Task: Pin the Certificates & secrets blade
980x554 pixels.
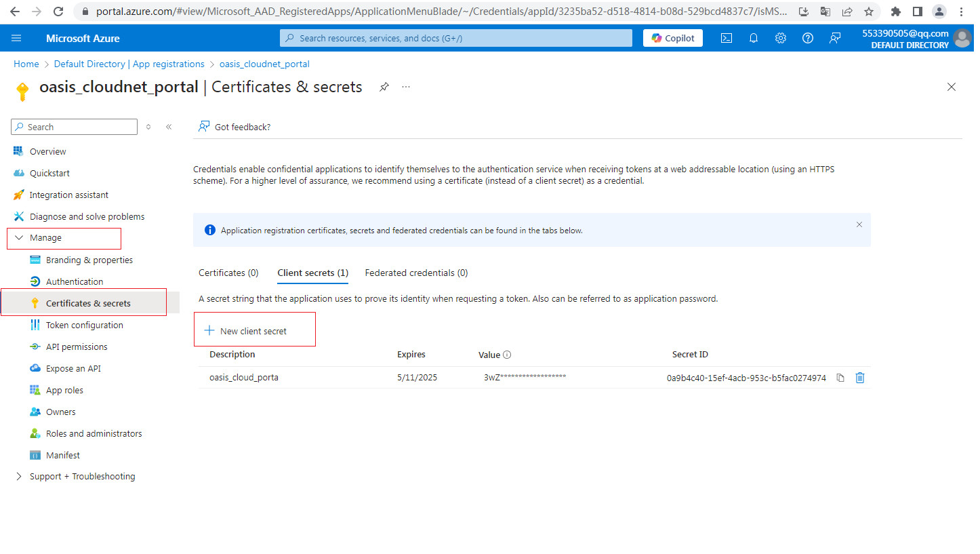Action: 384,87
